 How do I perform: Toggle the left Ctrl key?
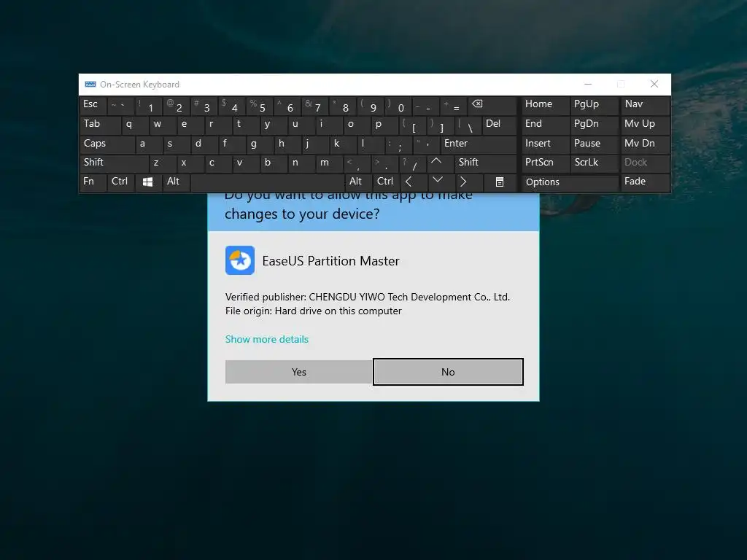[120, 182]
